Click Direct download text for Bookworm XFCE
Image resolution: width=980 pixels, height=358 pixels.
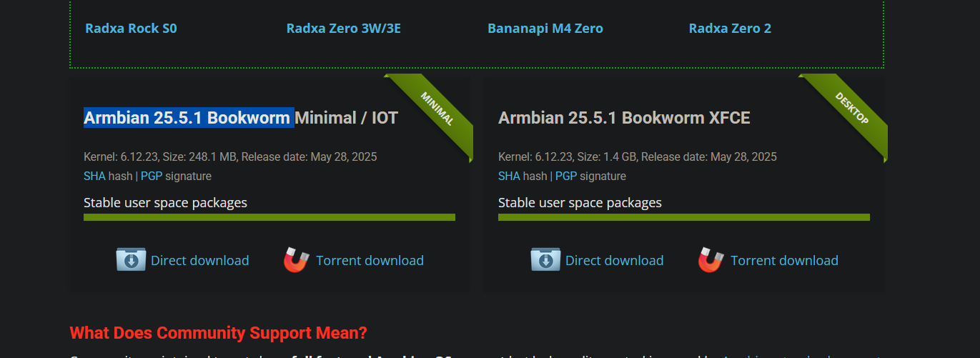[615, 261]
